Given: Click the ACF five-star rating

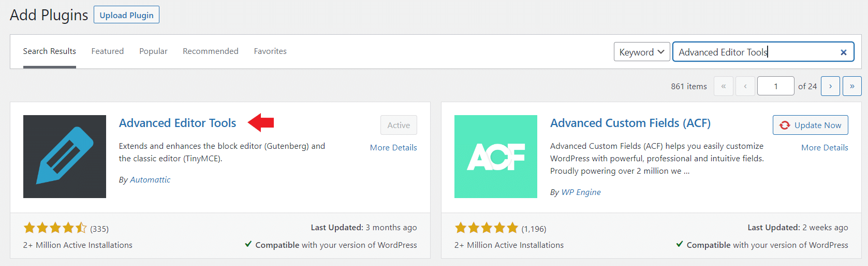Looking at the screenshot, I should pos(487,228).
